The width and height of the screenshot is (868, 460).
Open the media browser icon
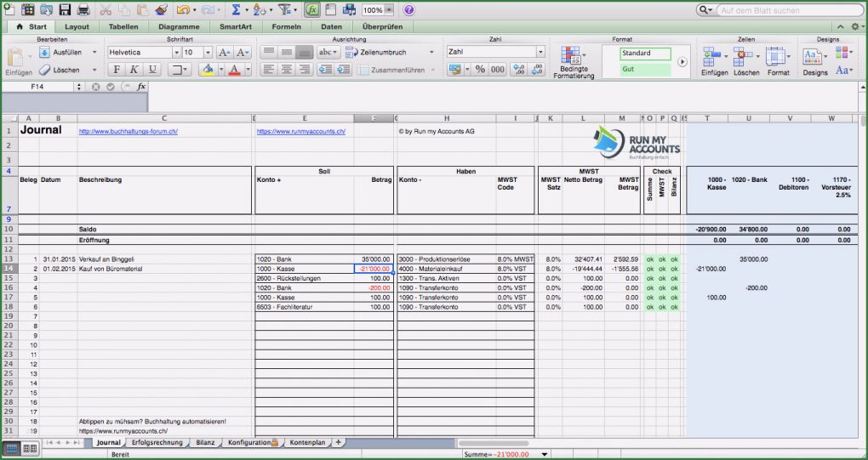[349, 9]
